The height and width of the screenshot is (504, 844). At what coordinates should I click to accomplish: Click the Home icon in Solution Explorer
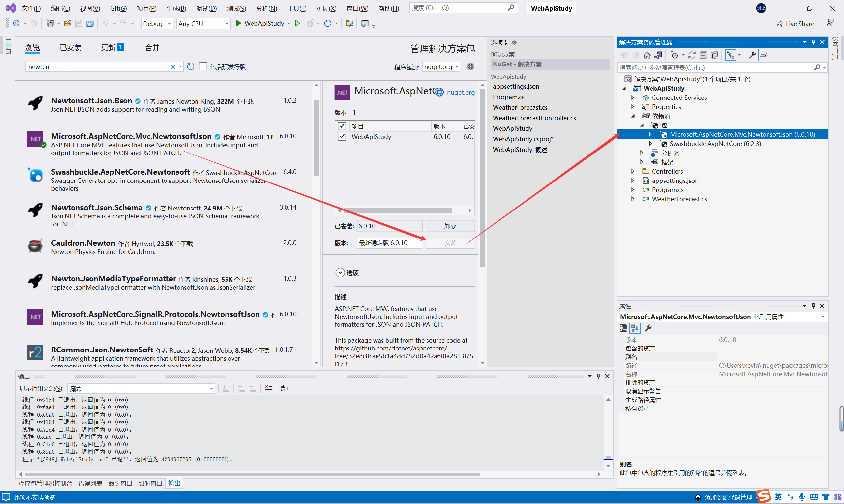click(x=647, y=55)
